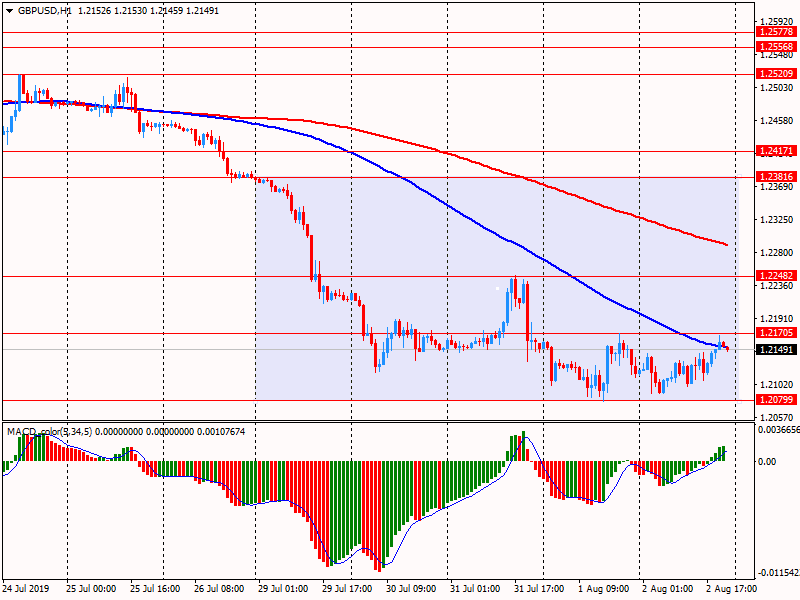This screenshot has height=600, width=800.
Task: Click the MACD scale value 0.00
Action: coord(767,462)
